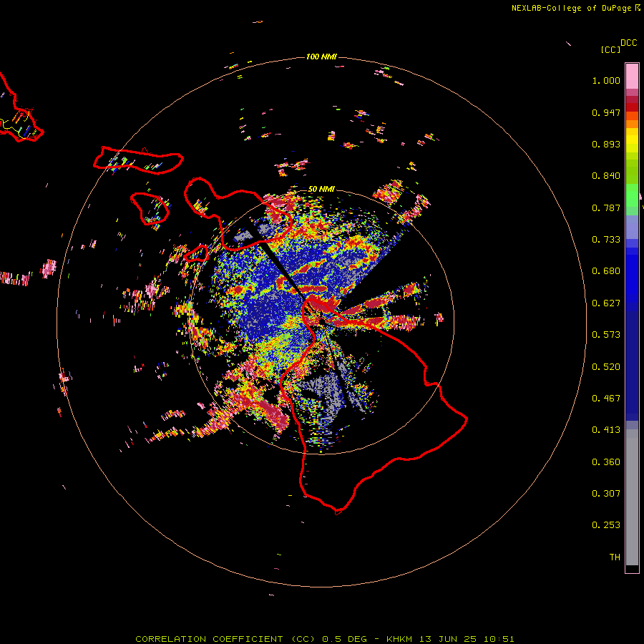This screenshot has width=644, height=644.
Task: Click the 0.680 scale value
Action: pyautogui.click(x=606, y=271)
